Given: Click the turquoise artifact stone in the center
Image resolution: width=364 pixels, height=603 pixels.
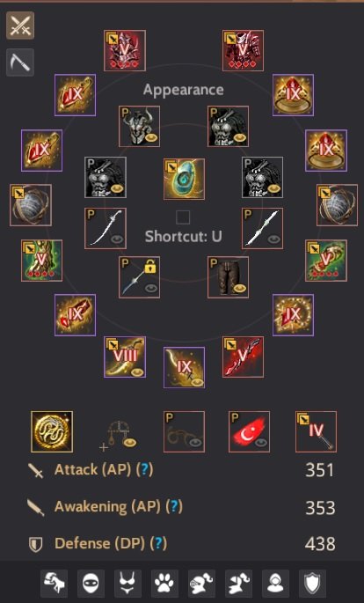Looking at the screenshot, I should click(184, 180).
